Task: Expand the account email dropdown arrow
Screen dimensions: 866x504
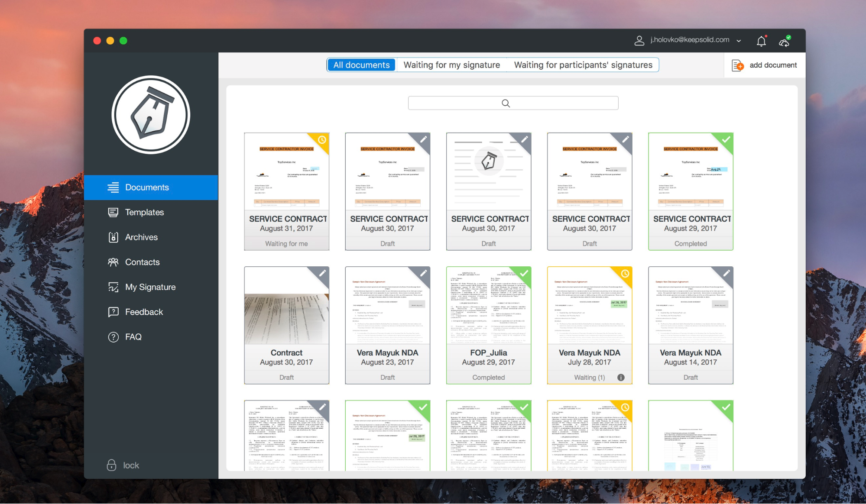Action: point(739,41)
